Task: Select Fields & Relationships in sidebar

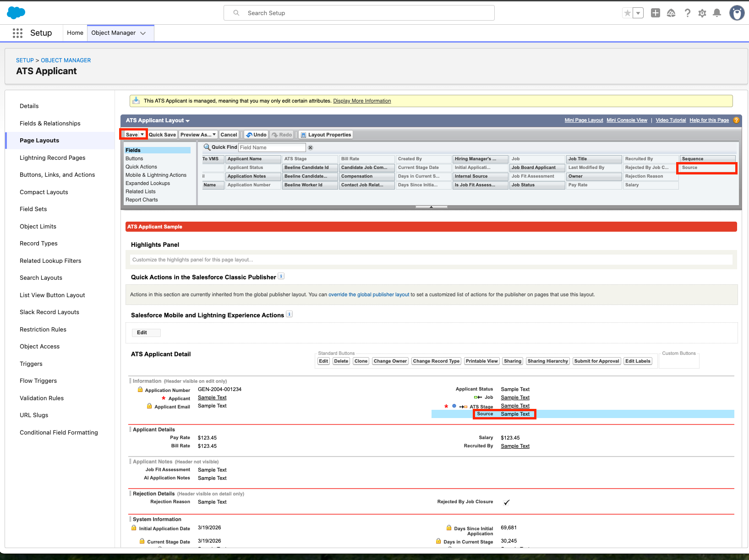Action: pos(50,123)
